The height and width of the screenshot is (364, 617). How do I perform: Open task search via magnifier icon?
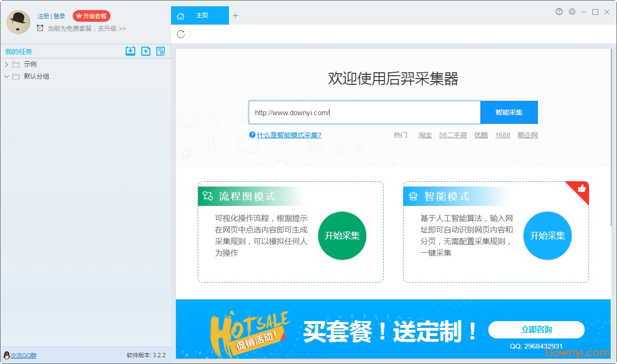coord(161,51)
